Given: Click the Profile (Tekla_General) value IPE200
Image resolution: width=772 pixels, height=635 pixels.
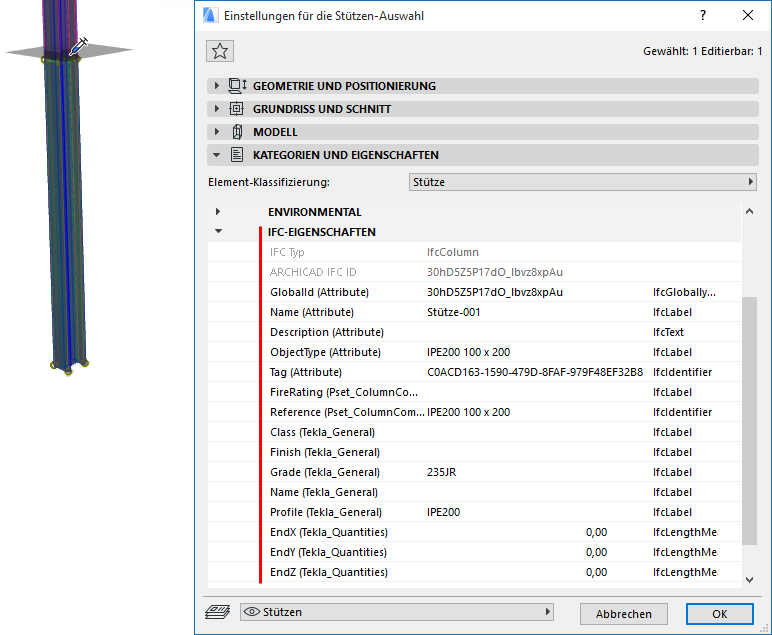Looking at the screenshot, I should (x=443, y=512).
